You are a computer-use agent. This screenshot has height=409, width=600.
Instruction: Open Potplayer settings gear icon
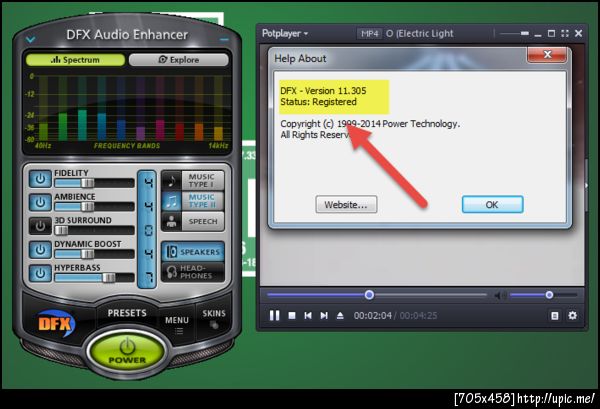click(572, 316)
